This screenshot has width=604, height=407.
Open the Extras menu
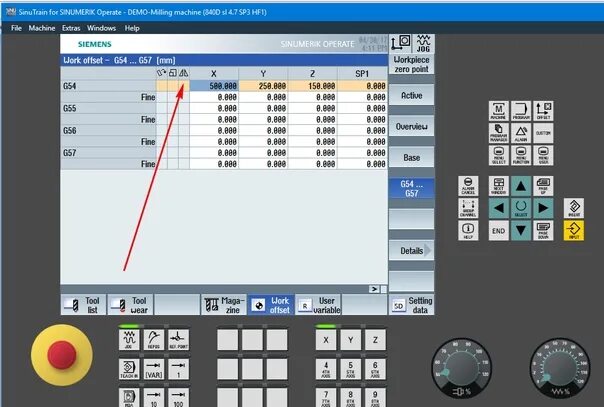(x=71, y=28)
